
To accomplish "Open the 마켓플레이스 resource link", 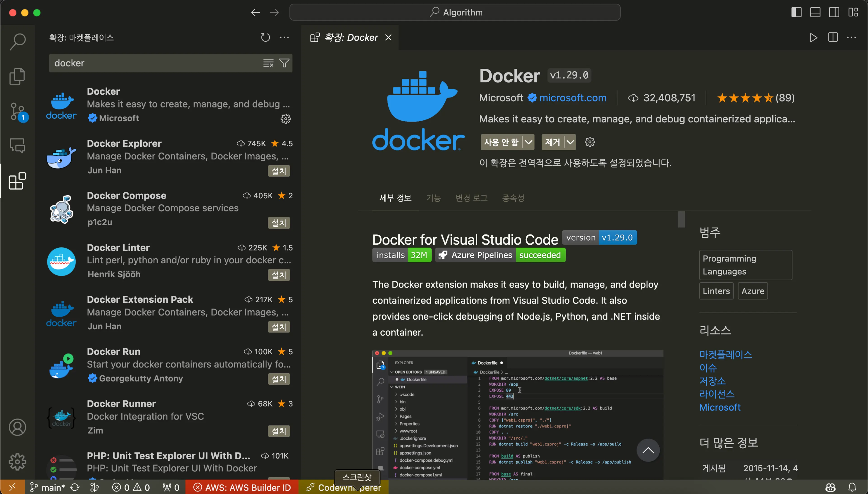I will pyautogui.click(x=725, y=354).
